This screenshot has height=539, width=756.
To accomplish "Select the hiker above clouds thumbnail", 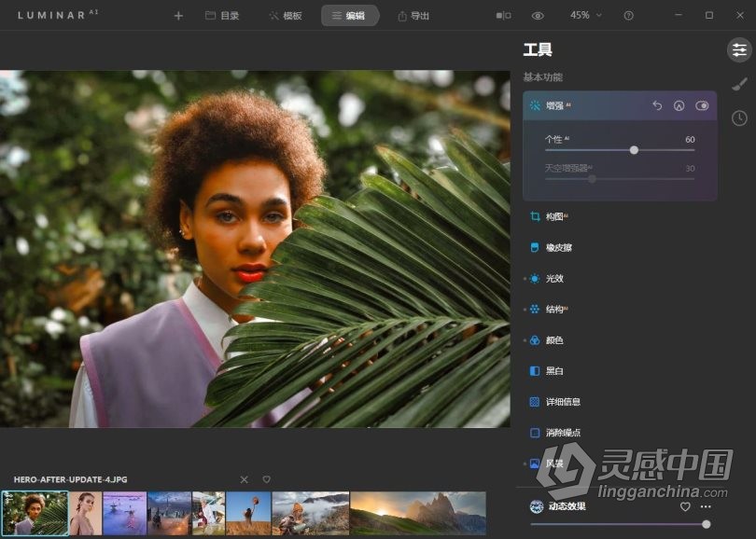I will (x=311, y=514).
